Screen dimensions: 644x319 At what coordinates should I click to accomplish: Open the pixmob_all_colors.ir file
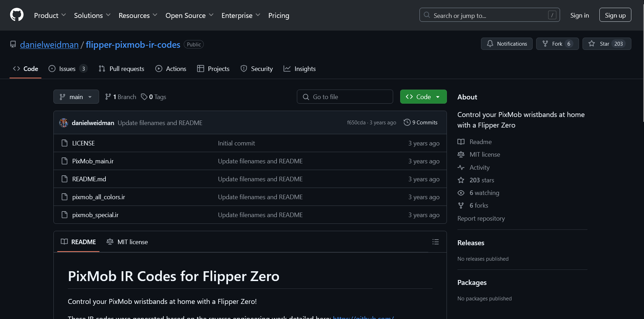click(98, 197)
